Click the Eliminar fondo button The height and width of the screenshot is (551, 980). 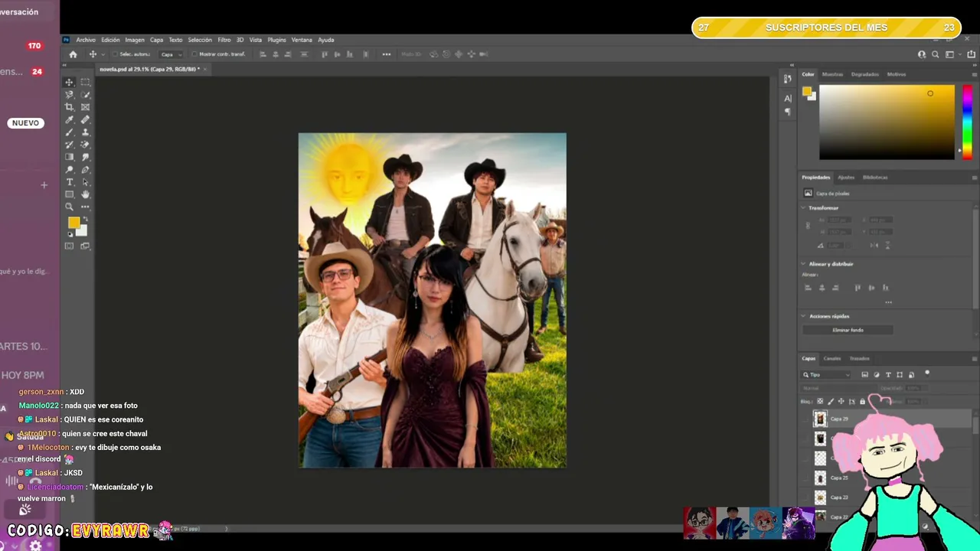coord(848,330)
